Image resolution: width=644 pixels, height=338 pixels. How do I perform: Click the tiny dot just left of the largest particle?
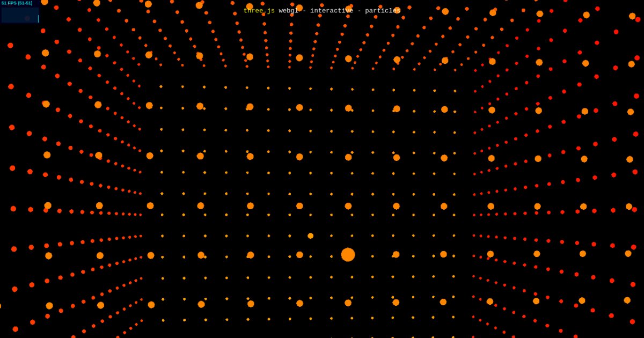coord(331,256)
